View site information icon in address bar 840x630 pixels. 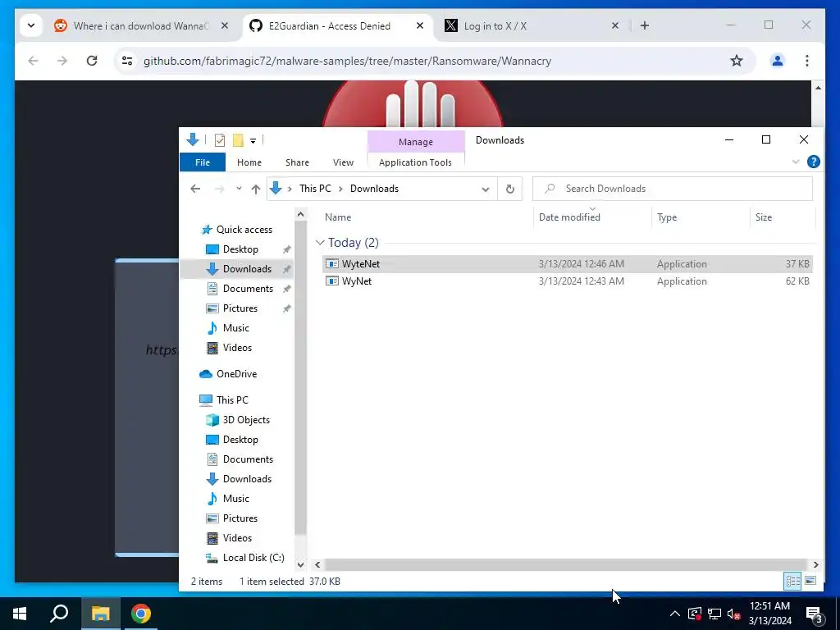(x=127, y=61)
